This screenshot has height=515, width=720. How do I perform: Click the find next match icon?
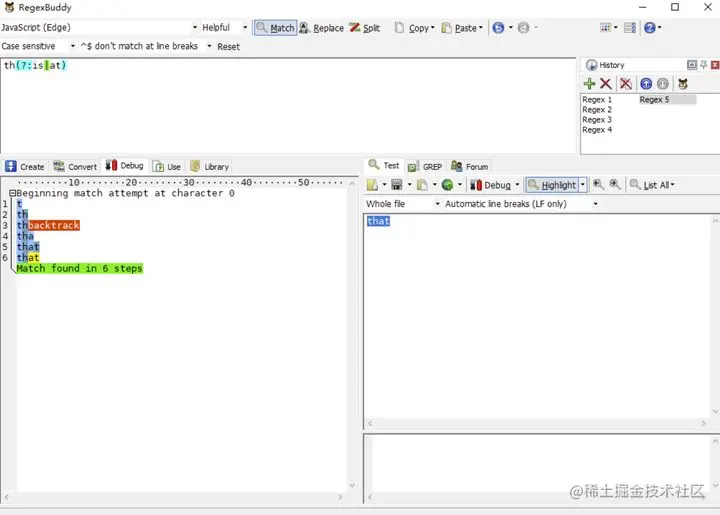[x=615, y=185]
